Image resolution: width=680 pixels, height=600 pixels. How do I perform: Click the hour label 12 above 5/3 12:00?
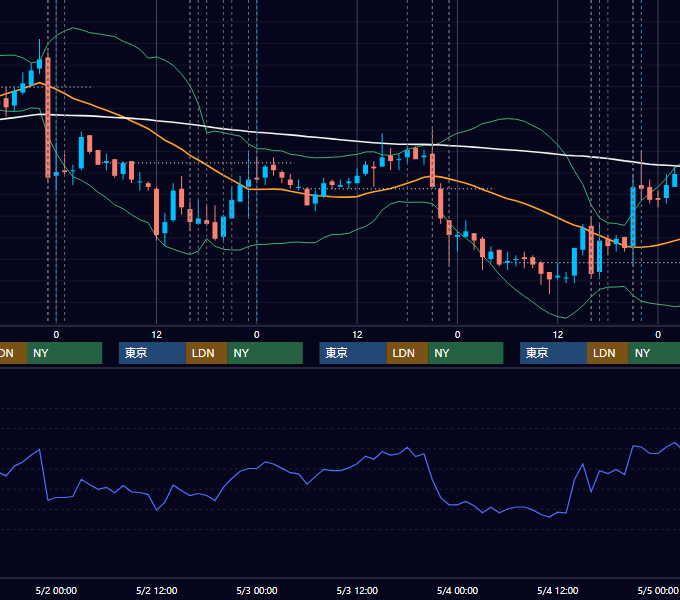pyautogui.click(x=357, y=335)
